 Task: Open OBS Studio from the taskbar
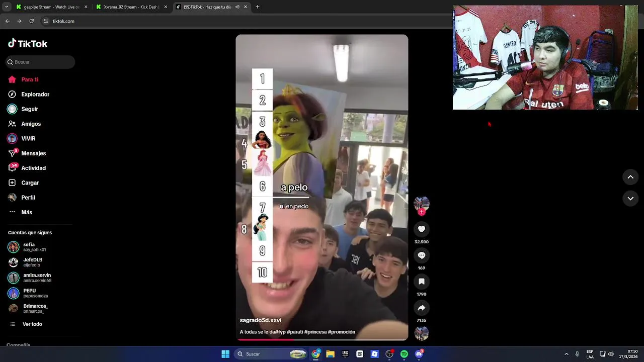[389, 354]
